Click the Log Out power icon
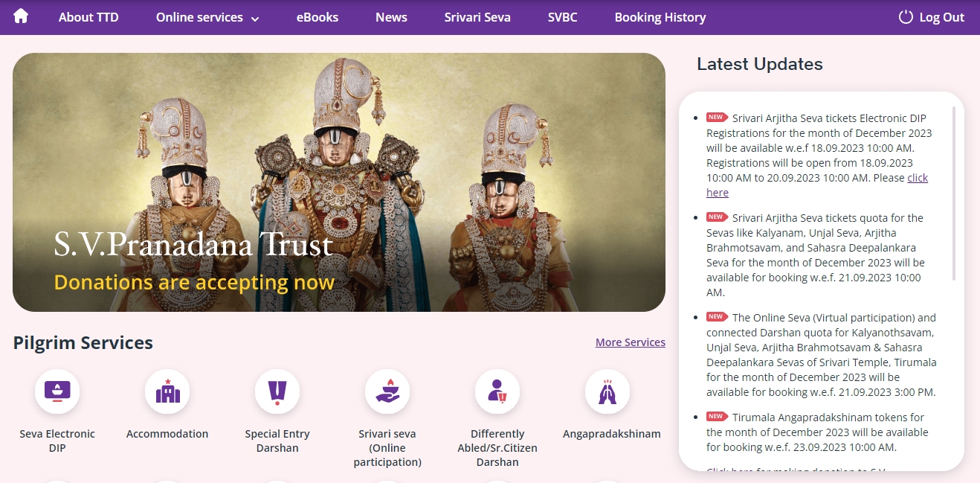The height and width of the screenshot is (483, 980). pyautogui.click(x=906, y=16)
